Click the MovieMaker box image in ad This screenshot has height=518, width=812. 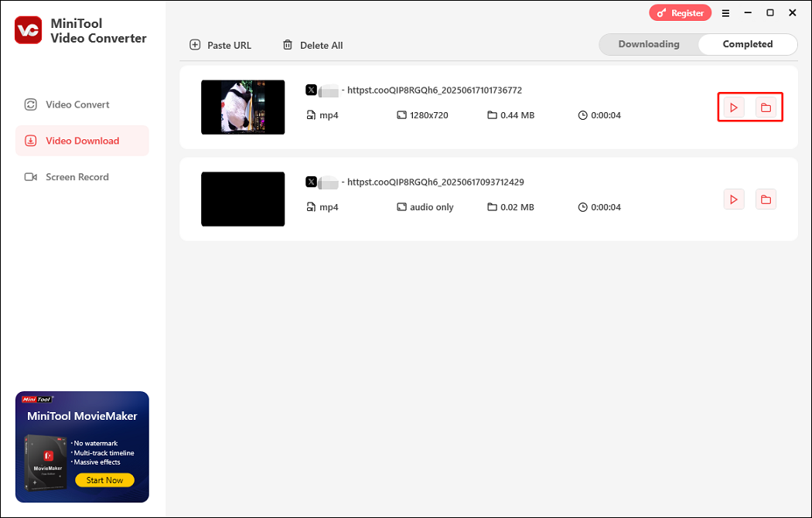pos(46,462)
